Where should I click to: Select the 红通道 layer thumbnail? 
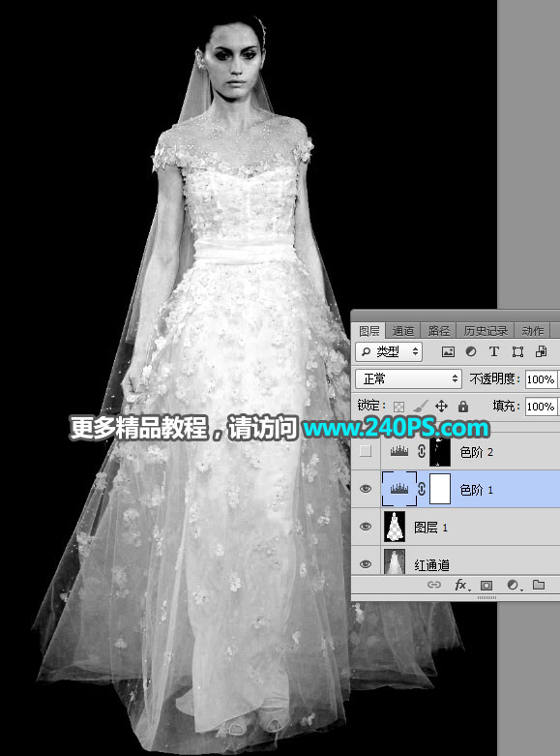pyautogui.click(x=395, y=561)
